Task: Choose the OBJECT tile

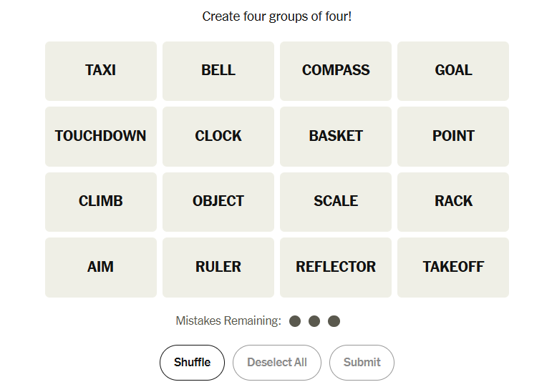Action: [218, 202]
